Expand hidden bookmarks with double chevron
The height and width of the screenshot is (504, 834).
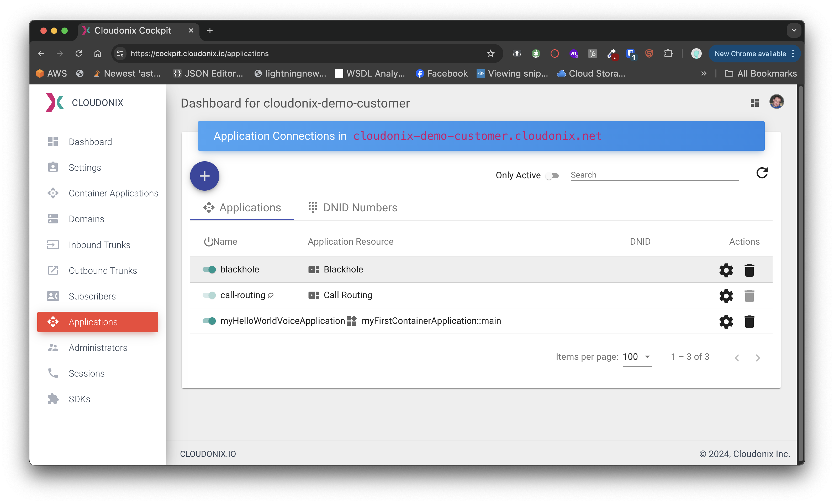tap(704, 73)
